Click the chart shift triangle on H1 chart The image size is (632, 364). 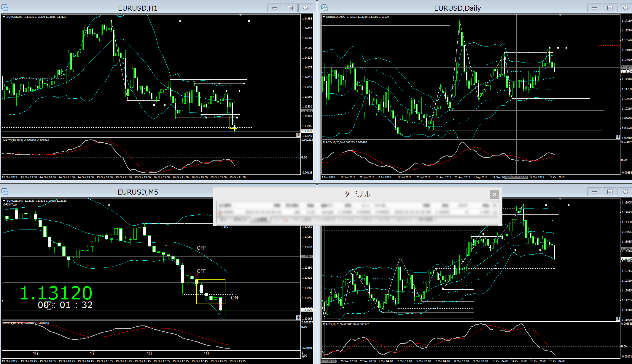click(240, 15)
